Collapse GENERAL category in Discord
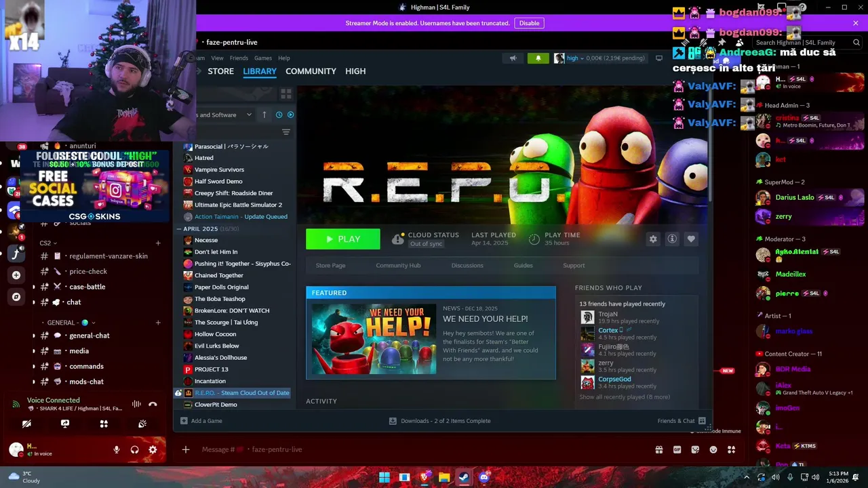Image resolution: width=868 pixels, height=488 pixels. pyautogui.click(x=71, y=323)
